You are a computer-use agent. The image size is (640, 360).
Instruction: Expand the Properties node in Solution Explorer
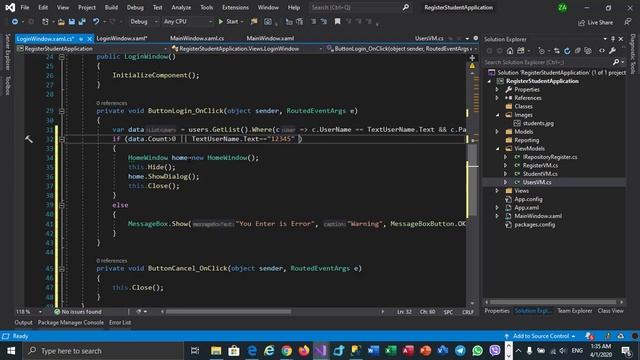497,89
